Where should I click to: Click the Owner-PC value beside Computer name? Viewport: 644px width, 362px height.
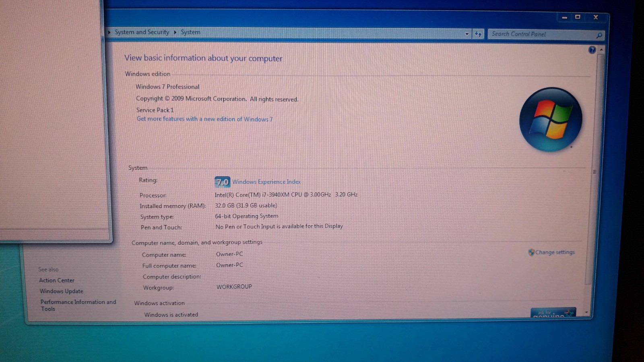click(229, 254)
